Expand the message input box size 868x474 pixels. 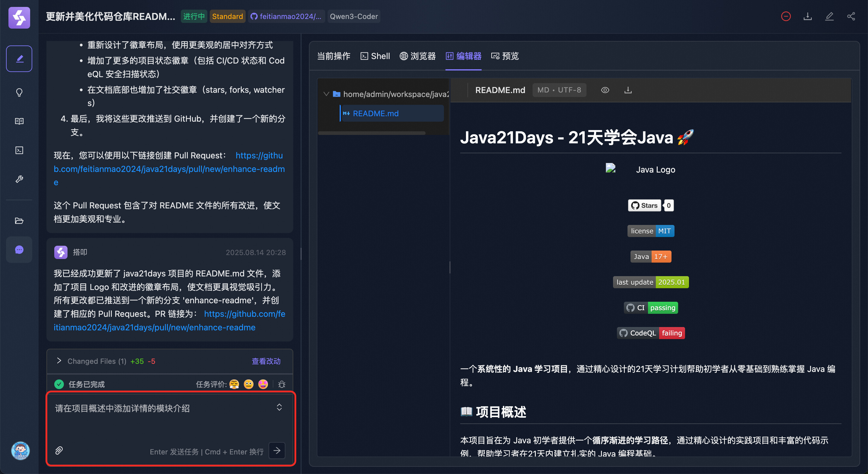[279, 407]
